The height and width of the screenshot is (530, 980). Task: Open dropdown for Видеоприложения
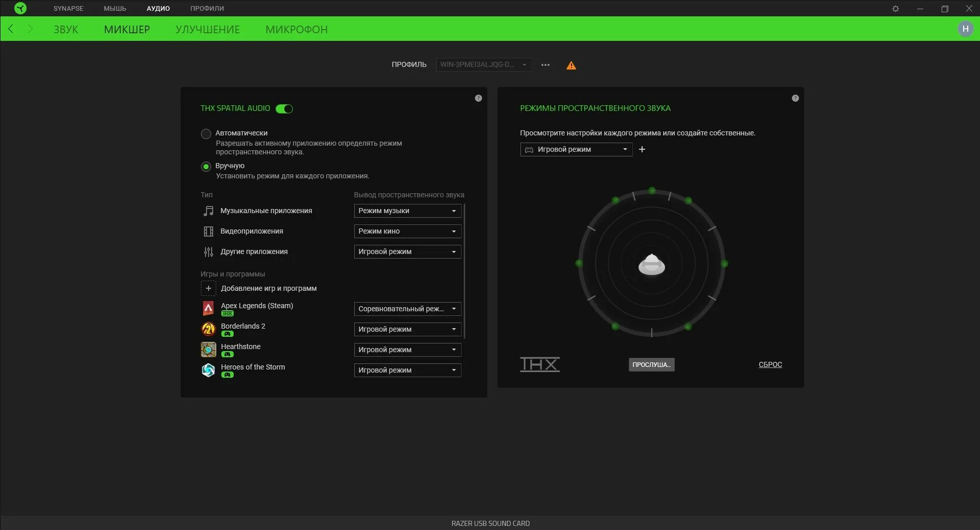407,231
